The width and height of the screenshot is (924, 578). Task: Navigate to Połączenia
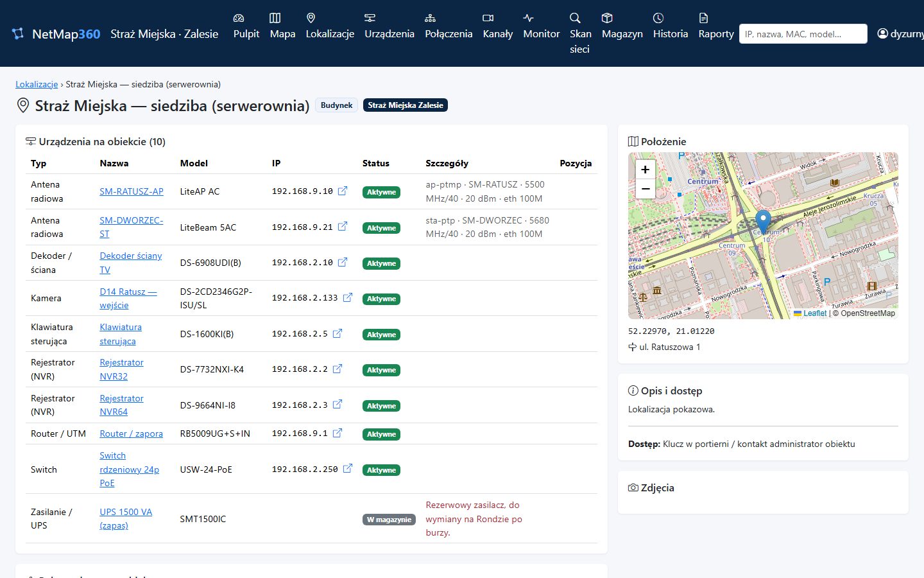click(x=449, y=26)
